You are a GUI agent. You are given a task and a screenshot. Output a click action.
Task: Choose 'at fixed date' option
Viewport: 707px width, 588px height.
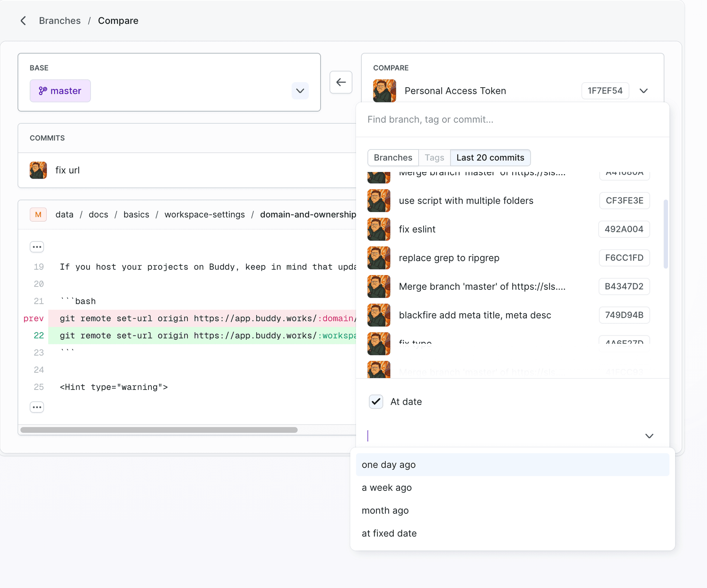(x=513, y=534)
